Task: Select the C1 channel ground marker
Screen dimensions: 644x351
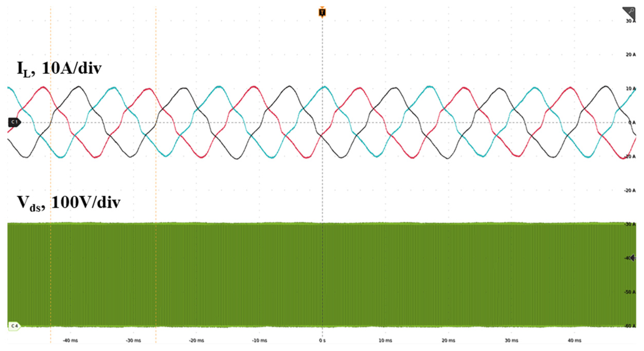Action: (x=14, y=122)
